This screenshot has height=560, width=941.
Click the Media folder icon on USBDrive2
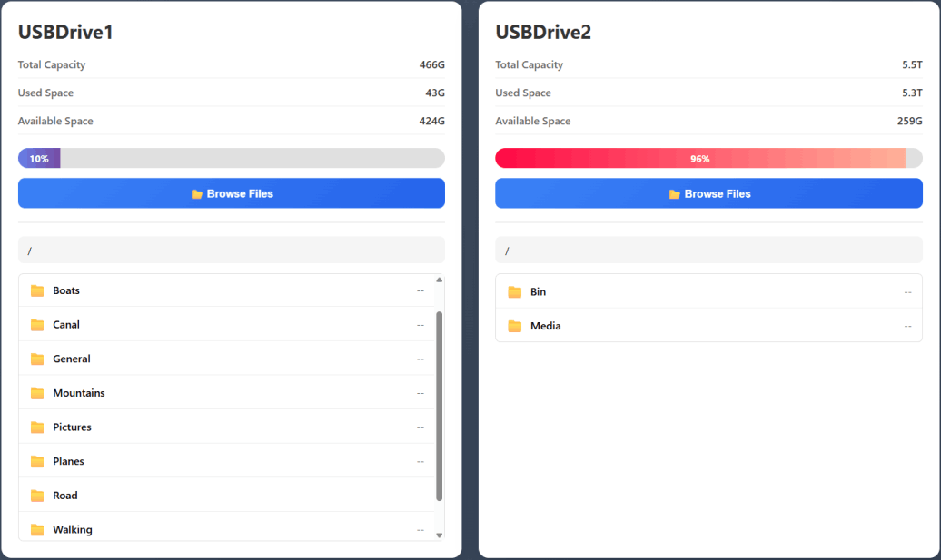coord(515,326)
